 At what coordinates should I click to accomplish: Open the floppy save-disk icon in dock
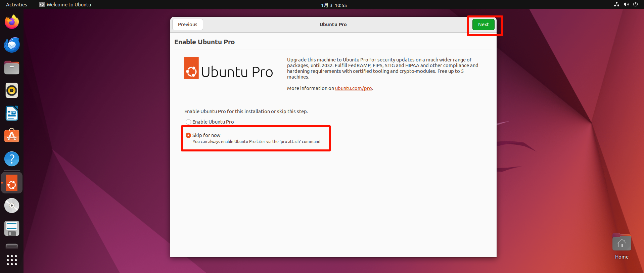click(12, 228)
